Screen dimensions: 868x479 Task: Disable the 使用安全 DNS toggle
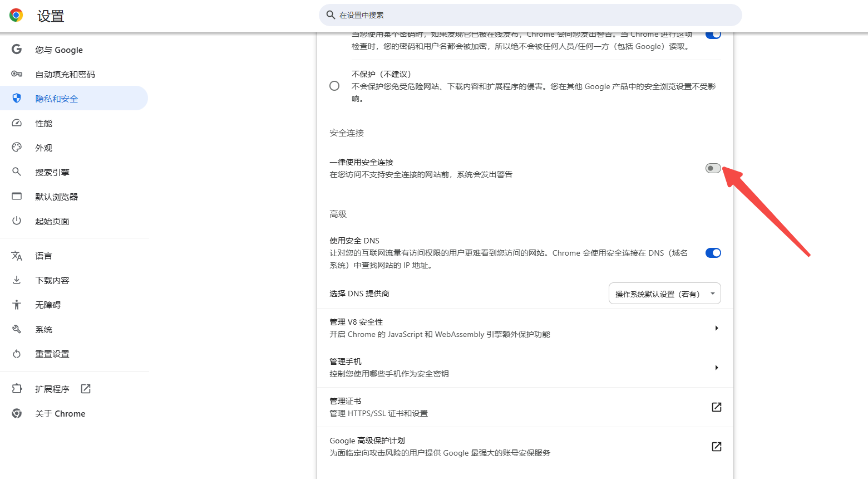coord(713,253)
